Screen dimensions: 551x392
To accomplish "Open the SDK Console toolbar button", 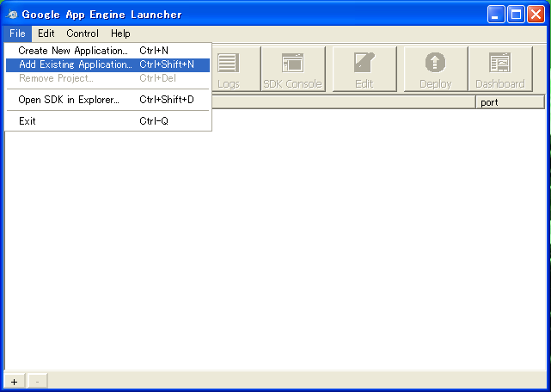I will [x=293, y=69].
